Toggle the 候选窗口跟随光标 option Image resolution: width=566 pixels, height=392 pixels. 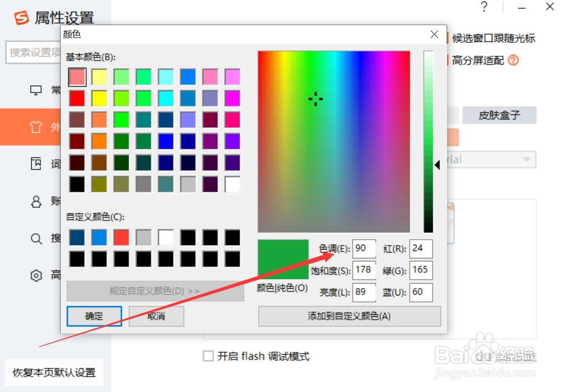[x=494, y=37]
